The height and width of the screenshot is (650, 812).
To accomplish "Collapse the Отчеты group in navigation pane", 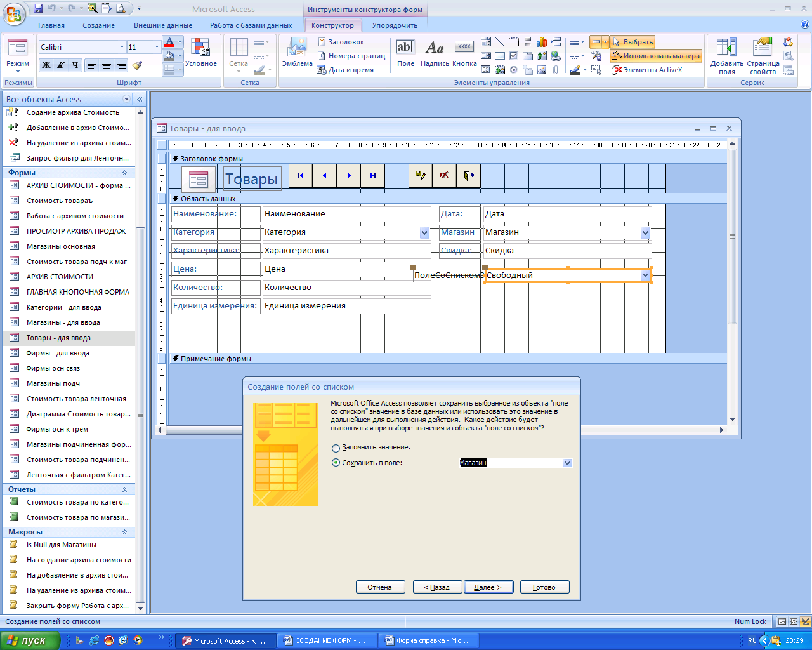I will 124,489.
